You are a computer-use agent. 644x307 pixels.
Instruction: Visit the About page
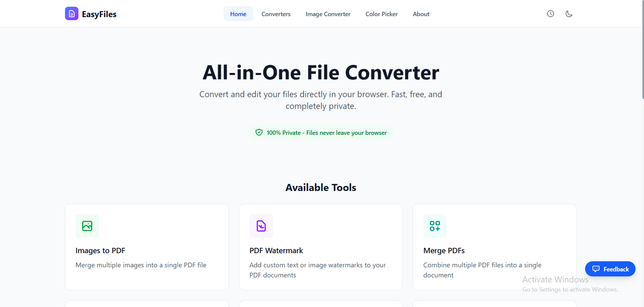[421, 14]
